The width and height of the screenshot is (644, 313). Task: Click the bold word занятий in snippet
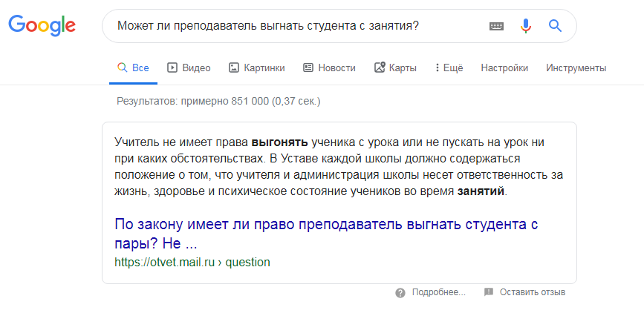coord(481,191)
